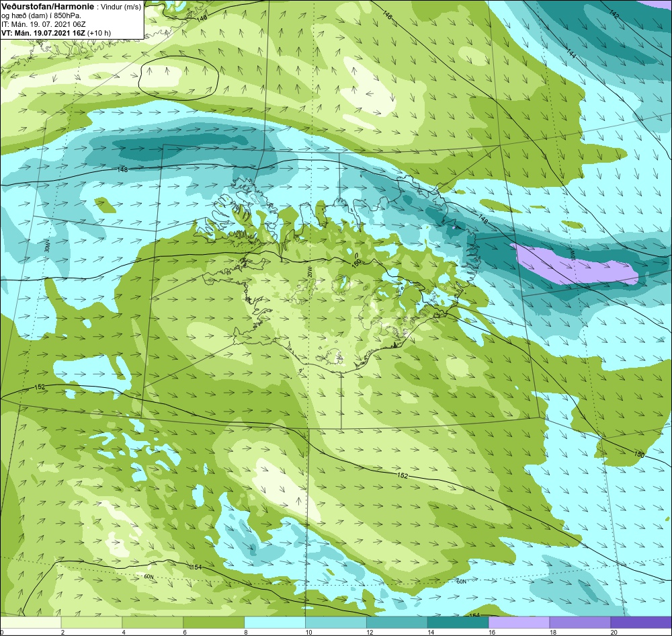Click the '154' label on the southwest contour
This screenshot has height=636, width=672.
pyautogui.click(x=196, y=567)
